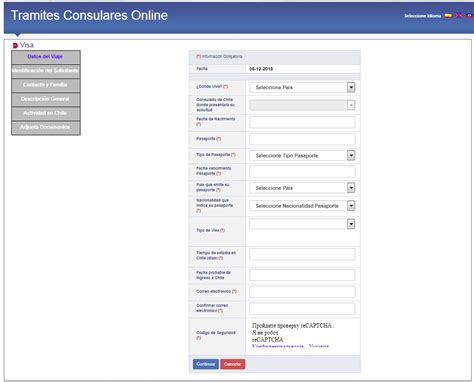Focus the Confirmar correo electrónico field
The image size is (474, 382).
pyautogui.click(x=302, y=309)
